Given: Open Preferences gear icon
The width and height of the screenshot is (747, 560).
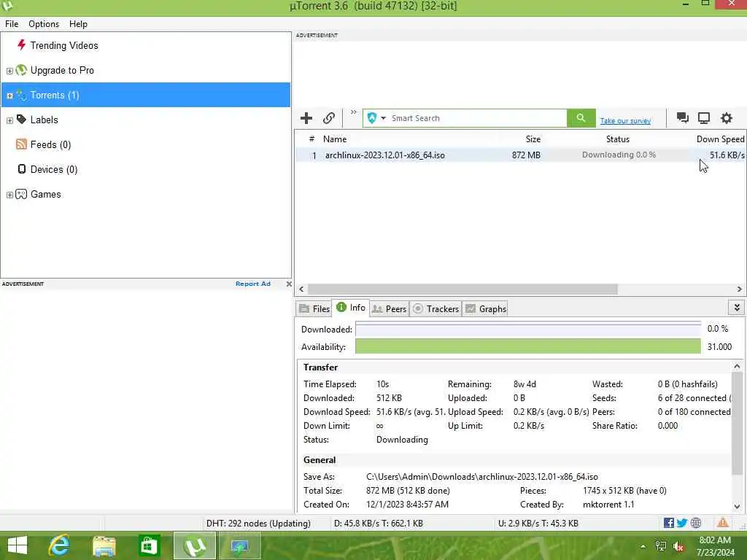Looking at the screenshot, I should point(726,118).
